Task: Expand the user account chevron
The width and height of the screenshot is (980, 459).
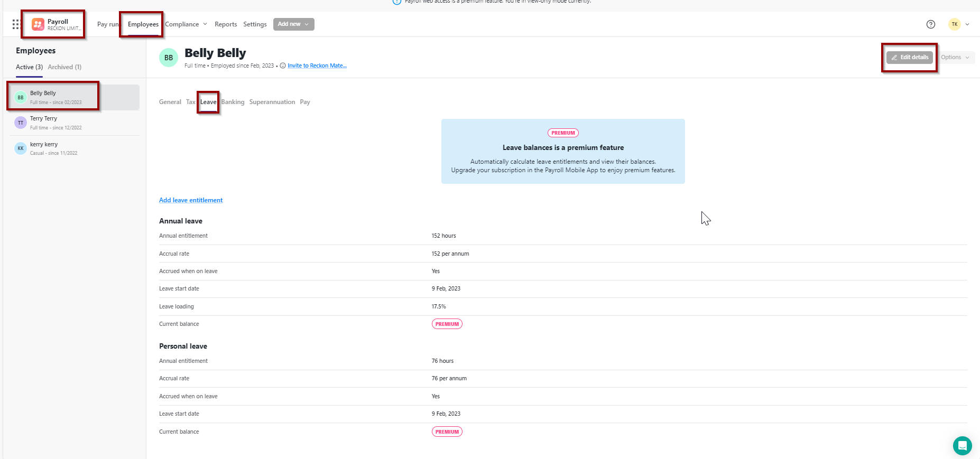Action: [x=967, y=24]
